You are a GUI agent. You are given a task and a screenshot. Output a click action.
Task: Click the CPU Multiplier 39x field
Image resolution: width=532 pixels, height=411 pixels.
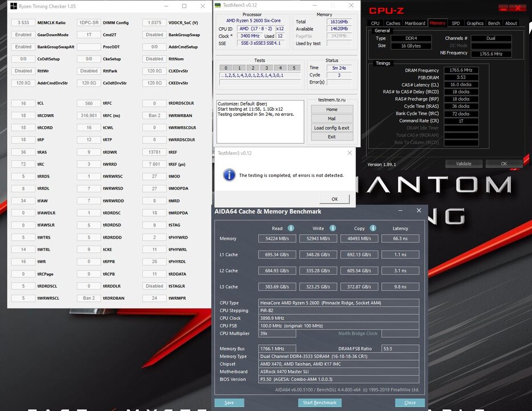(277, 333)
